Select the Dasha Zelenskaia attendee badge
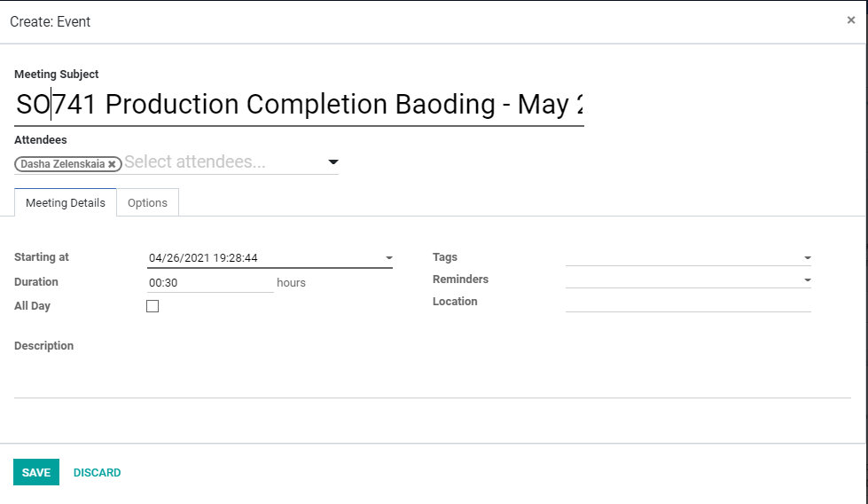Viewport: 868px width, 504px height. pyautogui.click(x=63, y=164)
